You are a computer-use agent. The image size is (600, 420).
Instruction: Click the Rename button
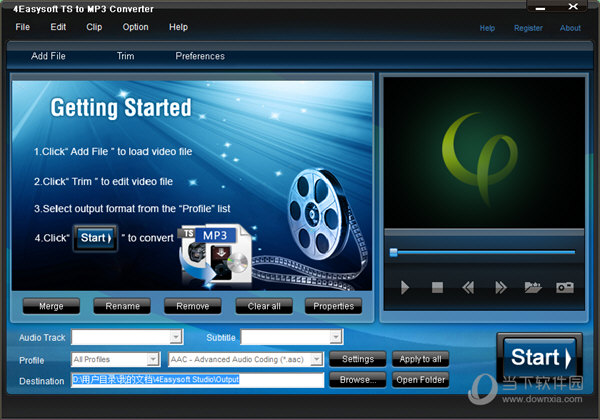(122, 306)
